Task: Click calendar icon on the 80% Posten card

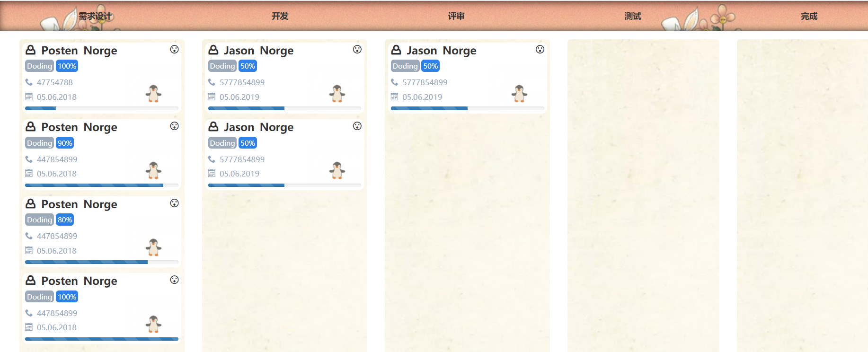Action: click(29, 250)
